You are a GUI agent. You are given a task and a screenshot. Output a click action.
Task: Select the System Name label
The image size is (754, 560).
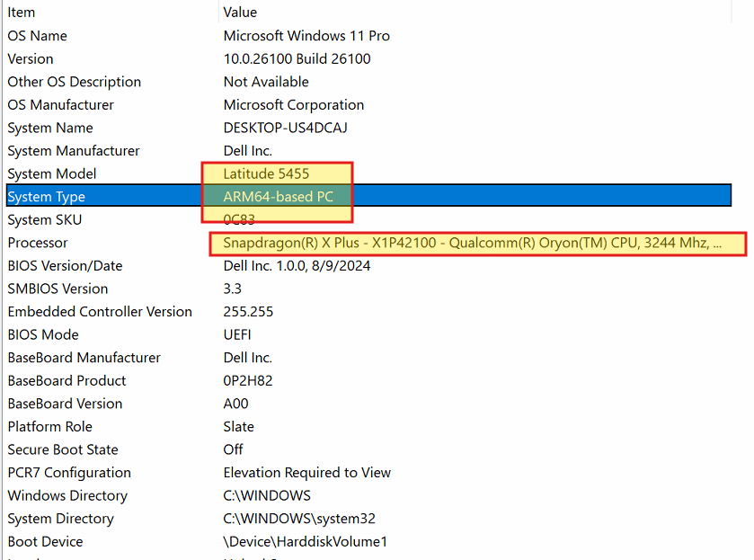point(50,128)
